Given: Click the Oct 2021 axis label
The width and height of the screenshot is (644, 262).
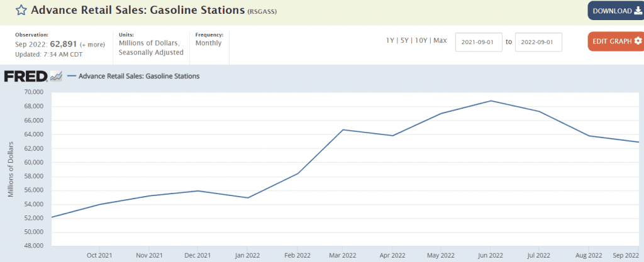Looking at the screenshot, I should (100, 254).
